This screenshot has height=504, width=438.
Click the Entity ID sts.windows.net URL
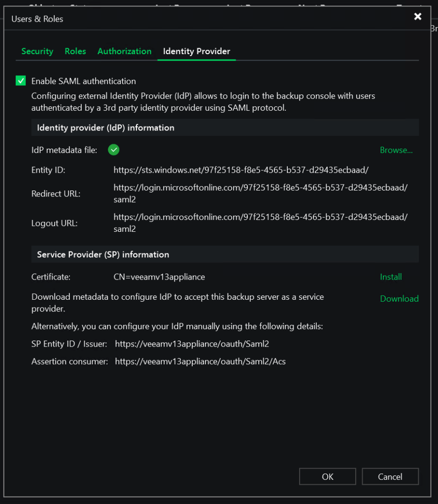coord(241,170)
